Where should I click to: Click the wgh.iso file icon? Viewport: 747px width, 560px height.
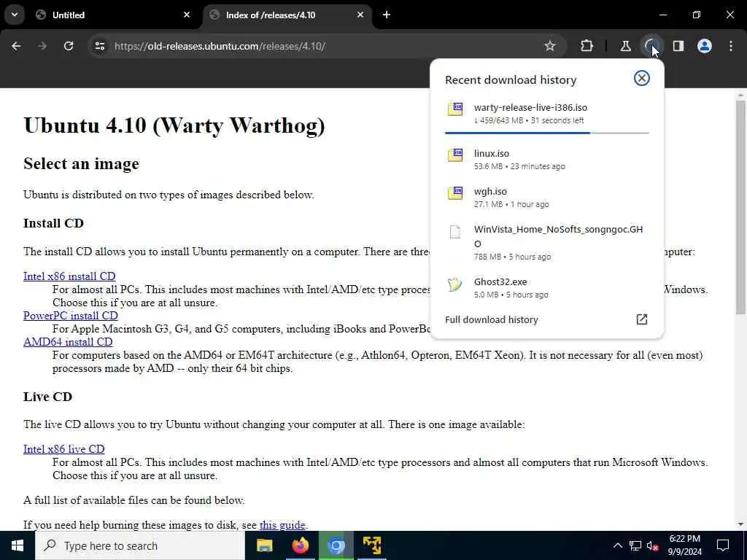(x=455, y=192)
